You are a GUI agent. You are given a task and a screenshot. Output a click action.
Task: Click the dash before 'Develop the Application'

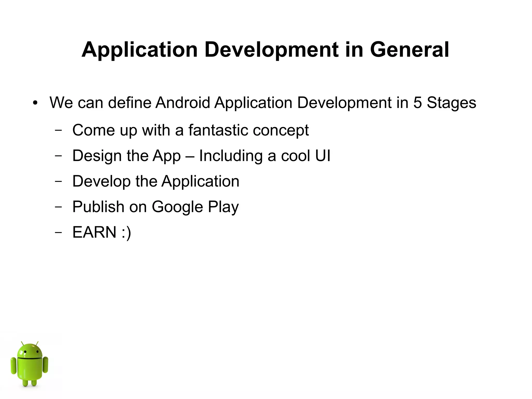58,181
